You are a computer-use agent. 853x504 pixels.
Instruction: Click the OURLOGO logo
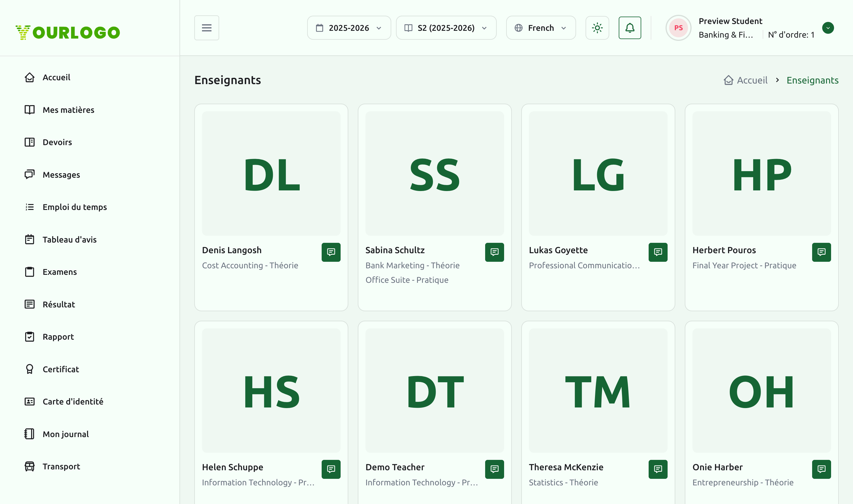pos(68,32)
